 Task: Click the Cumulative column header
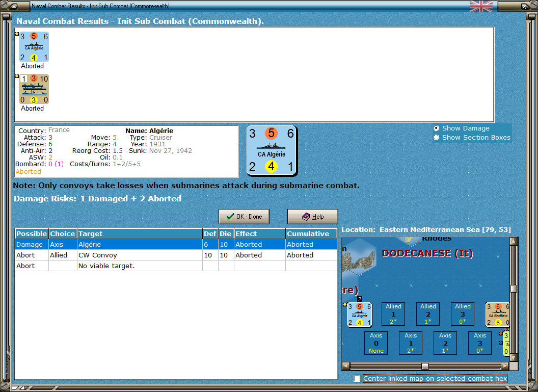click(311, 234)
